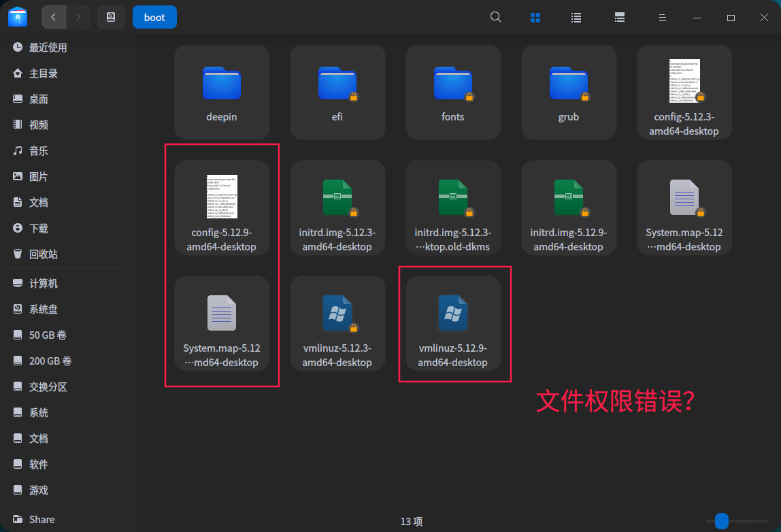The height and width of the screenshot is (532, 781).
Task: Select vmlinuz-5.12.3-amd64-desktop file
Action: coord(337,323)
